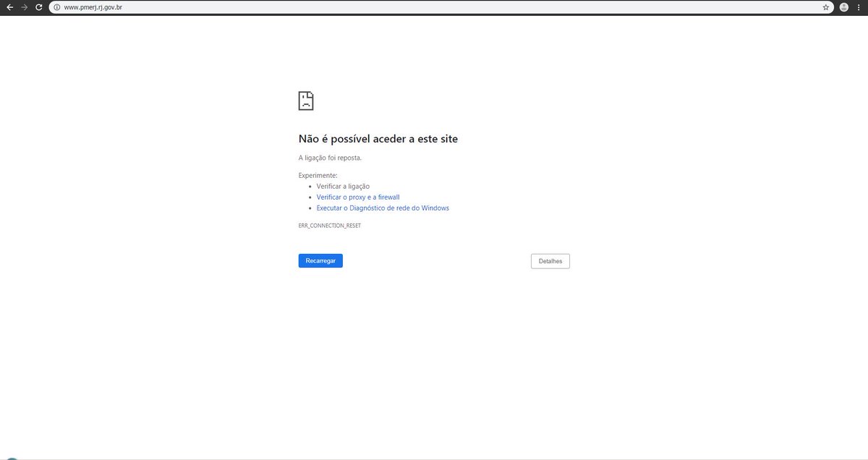Click the forward navigation arrow
Screen dimensions: 868x460
tap(24, 7)
